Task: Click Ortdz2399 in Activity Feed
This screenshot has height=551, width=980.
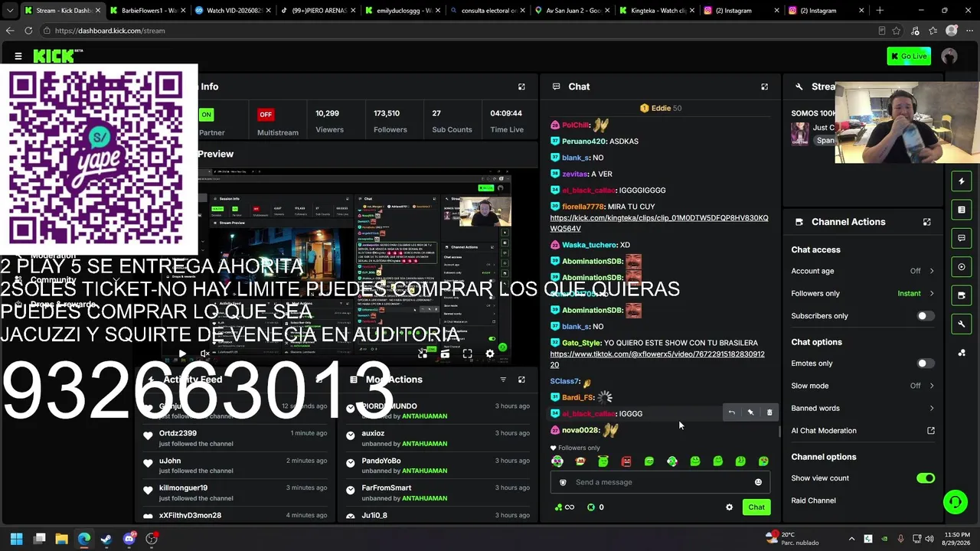Action: 178,433
